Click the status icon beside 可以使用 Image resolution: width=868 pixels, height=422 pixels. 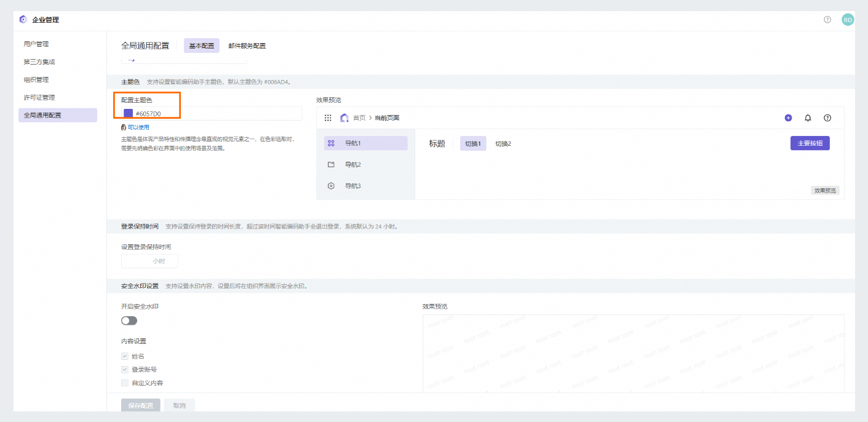pos(124,127)
